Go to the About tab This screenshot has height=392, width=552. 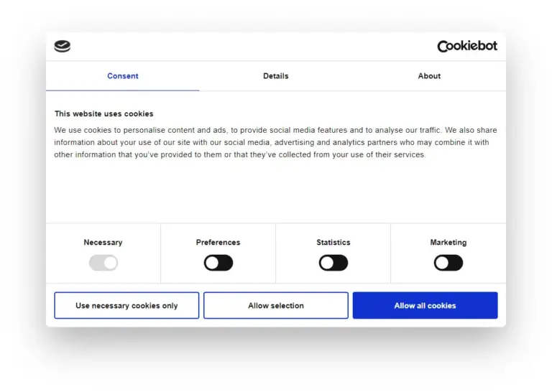[429, 76]
